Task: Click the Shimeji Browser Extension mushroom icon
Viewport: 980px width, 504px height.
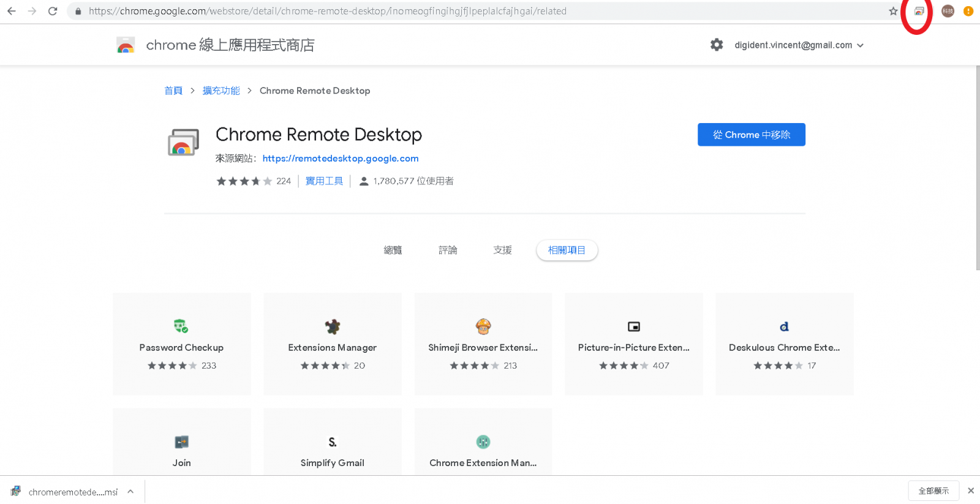Action: click(x=483, y=326)
